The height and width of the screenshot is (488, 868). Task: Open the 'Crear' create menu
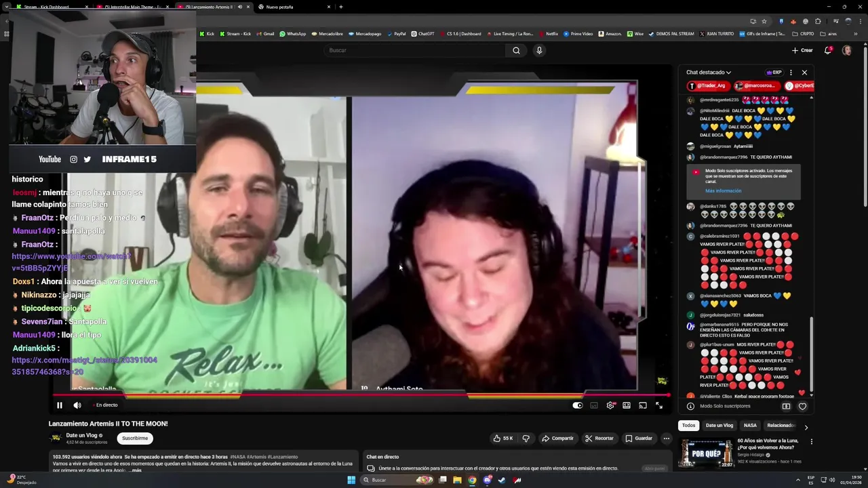[802, 50]
